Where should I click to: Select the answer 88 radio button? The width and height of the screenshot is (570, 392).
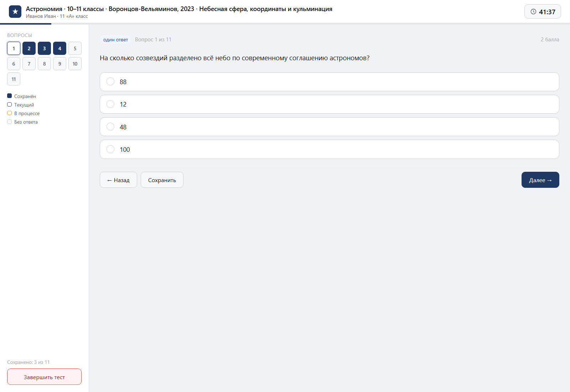pyautogui.click(x=110, y=82)
